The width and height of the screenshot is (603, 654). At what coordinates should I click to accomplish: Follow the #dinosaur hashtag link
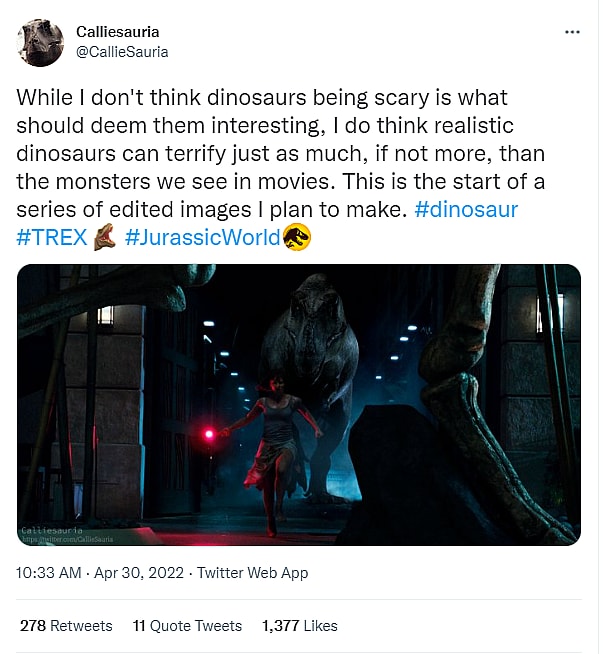point(465,211)
